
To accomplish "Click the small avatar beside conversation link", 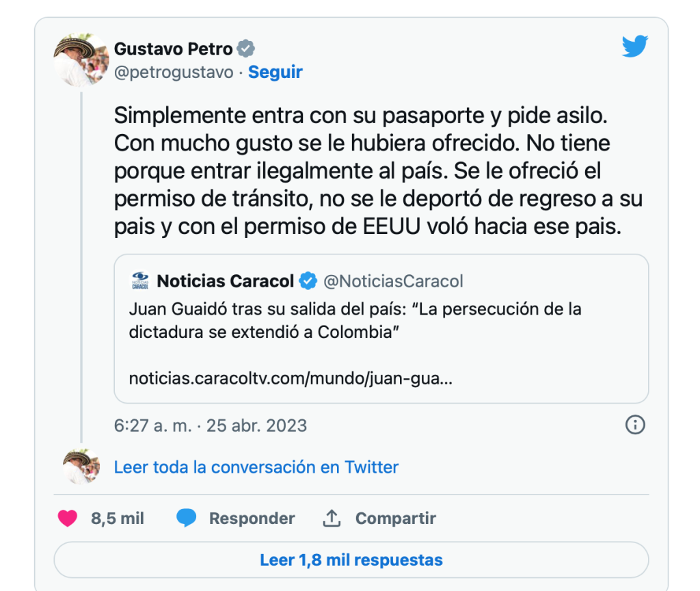I will click(81, 467).
